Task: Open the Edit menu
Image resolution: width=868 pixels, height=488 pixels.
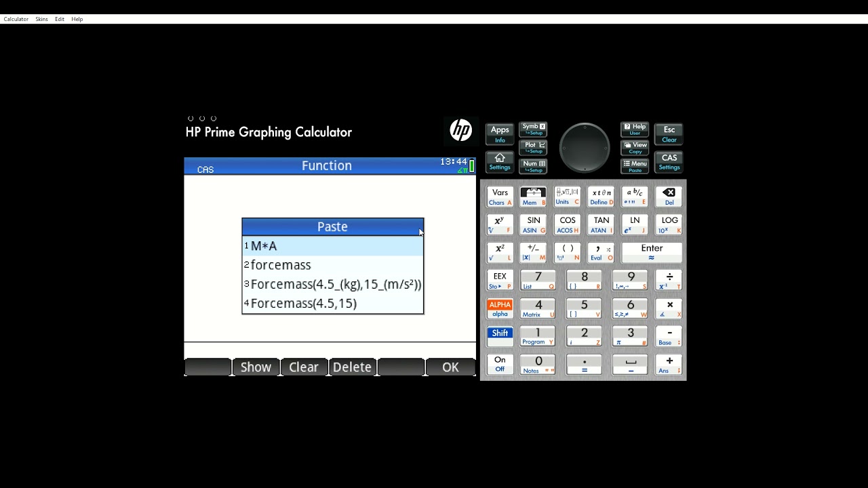Action: [60, 19]
